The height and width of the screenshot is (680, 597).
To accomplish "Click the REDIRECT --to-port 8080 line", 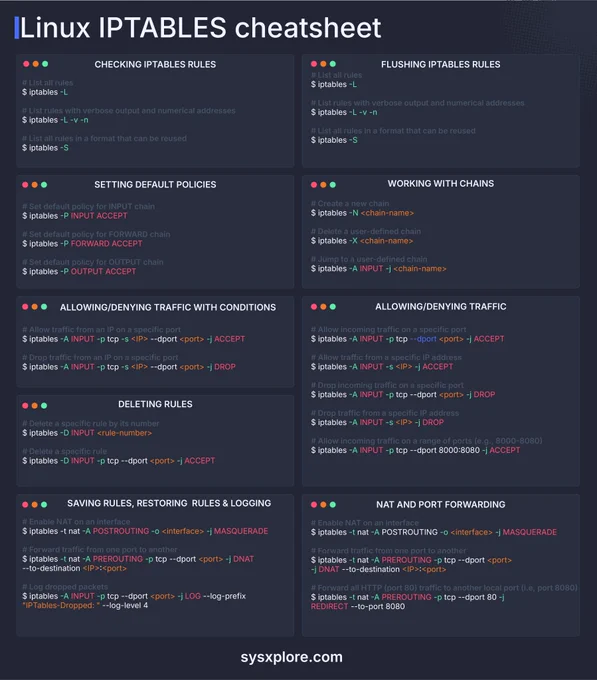I will point(358,606).
